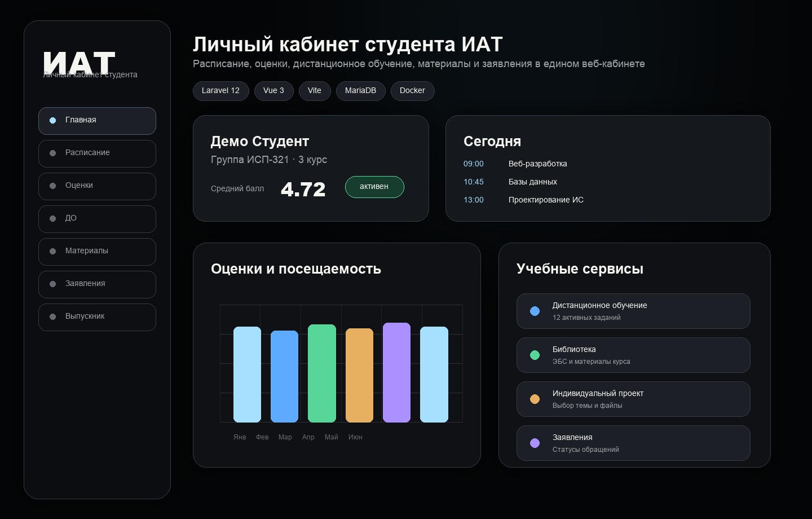The height and width of the screenshot is (519, 812).
Task: Click the blue dot icon of Дистанционное обучение
Action: 535,311
